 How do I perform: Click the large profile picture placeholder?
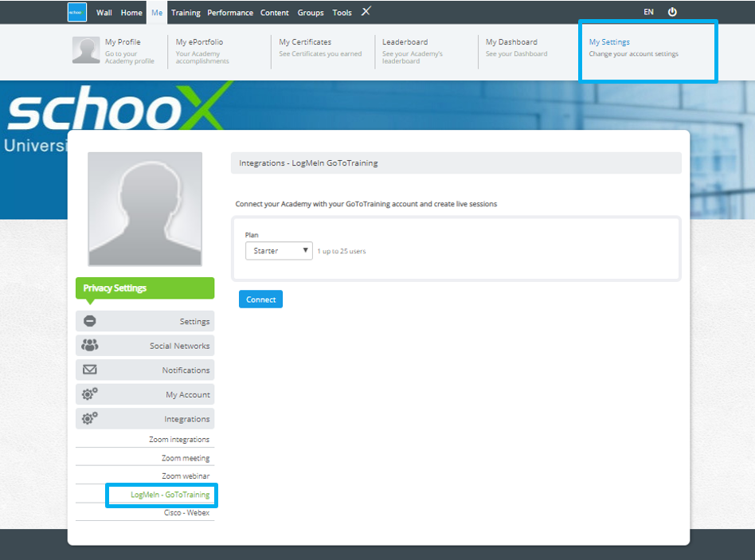pyautogui.click(x=145, y=209)
